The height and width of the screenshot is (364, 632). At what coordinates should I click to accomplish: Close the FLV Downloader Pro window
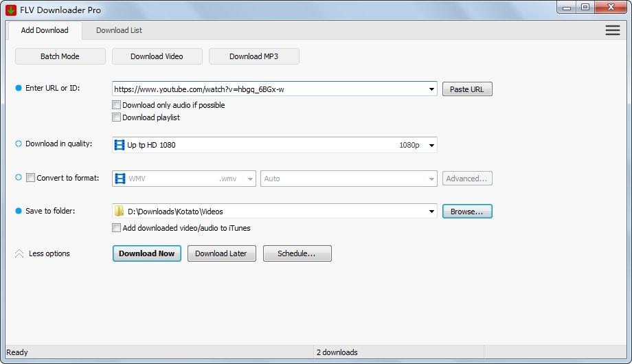611,8
